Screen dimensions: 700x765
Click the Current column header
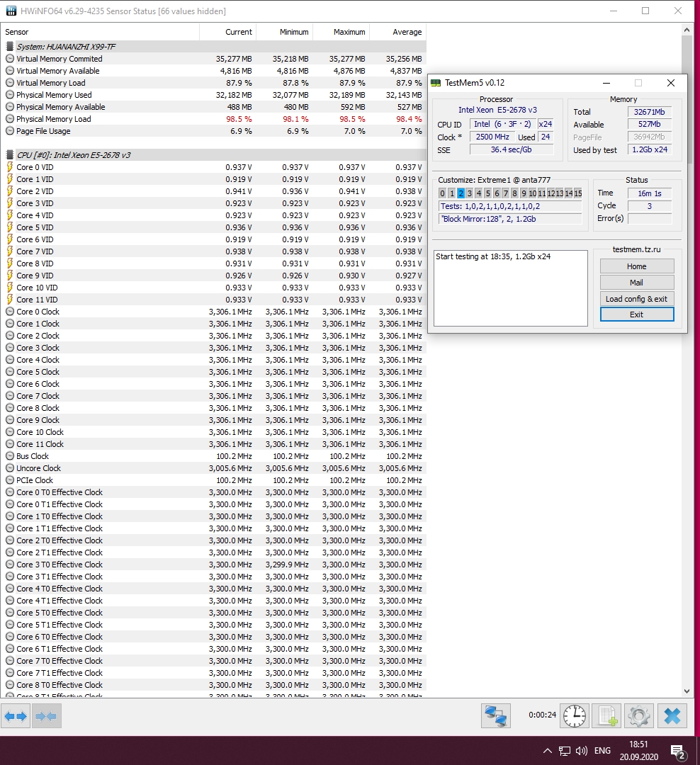pos(227,32)
